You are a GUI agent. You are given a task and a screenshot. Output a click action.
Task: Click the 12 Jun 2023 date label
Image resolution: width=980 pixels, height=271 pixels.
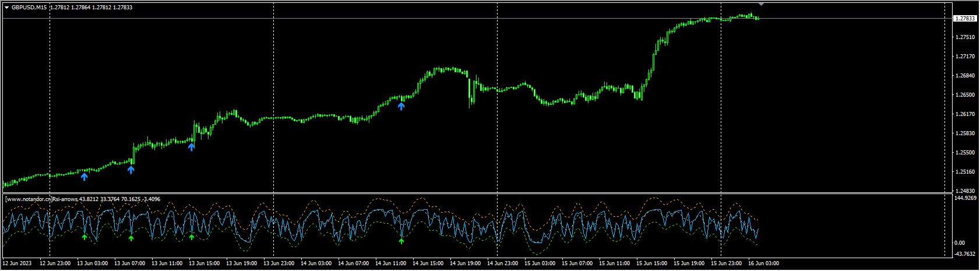pyautogui.click(x=18, y=263)
